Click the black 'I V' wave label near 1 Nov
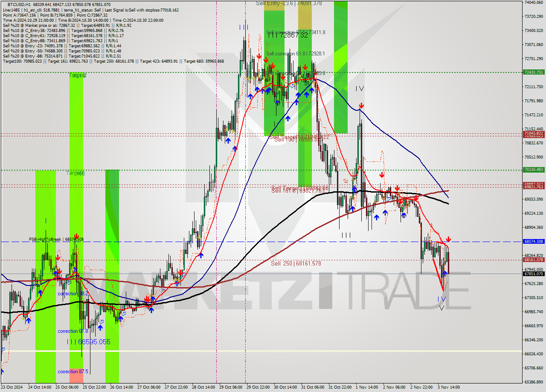546x392 pixels. (360, 89)
